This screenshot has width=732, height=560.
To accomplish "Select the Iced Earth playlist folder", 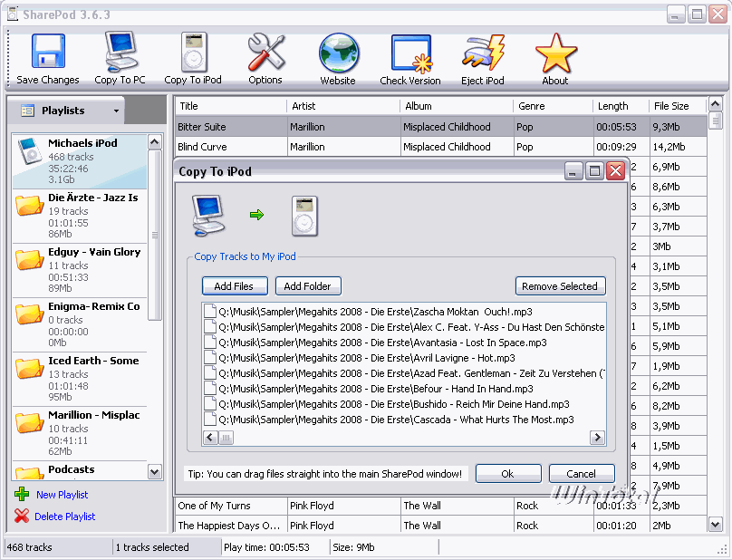I will (x=82, y=379).
